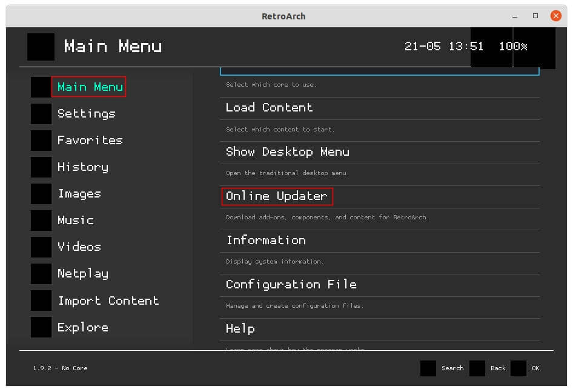Go to Videos in the sidebar

(79, 247)
